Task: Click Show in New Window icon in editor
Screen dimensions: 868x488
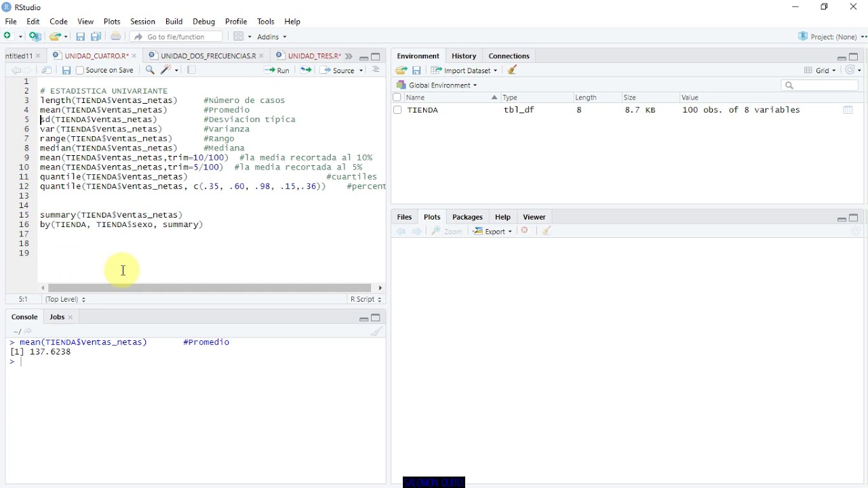Action: 47,70
